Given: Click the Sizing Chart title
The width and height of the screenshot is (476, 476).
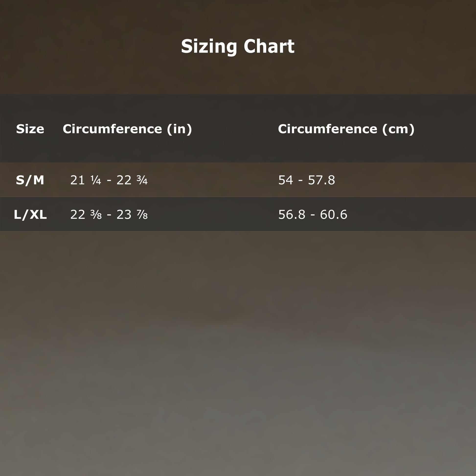Looking at the screenshot, I should pos(238,46).
